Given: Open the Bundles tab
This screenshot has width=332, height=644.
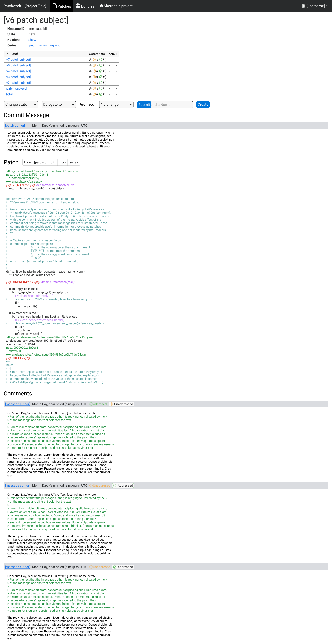Looking at the screenshot, I should coord(85,6).
